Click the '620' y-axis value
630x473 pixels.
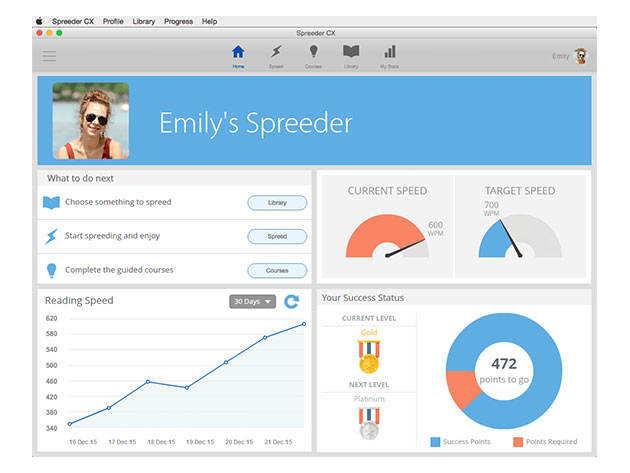51,318
